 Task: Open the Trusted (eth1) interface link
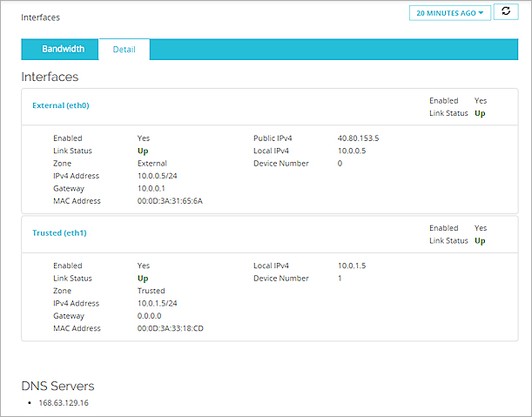point(59,233)
